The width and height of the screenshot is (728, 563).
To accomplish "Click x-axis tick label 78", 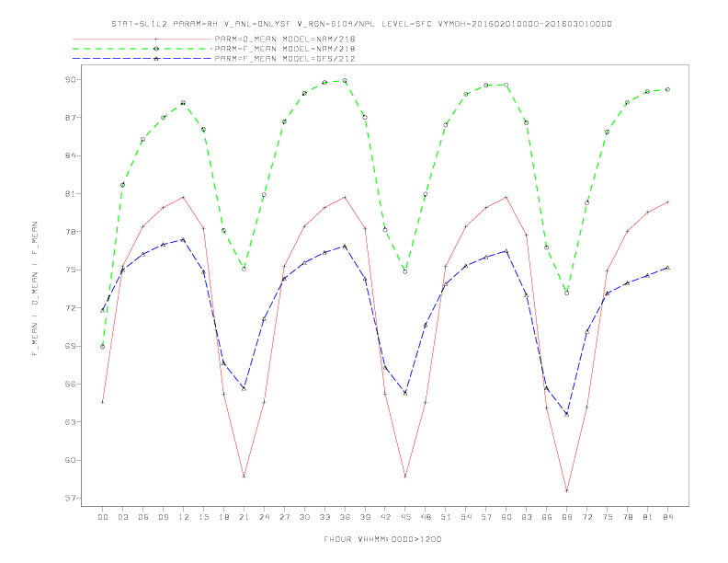I will click(x=627, y=517).
